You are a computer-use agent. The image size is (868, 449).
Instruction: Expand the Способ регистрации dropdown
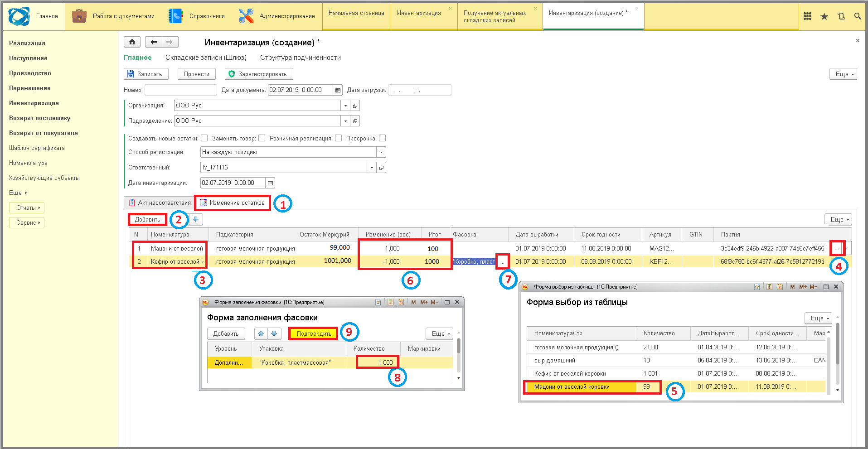381,152
